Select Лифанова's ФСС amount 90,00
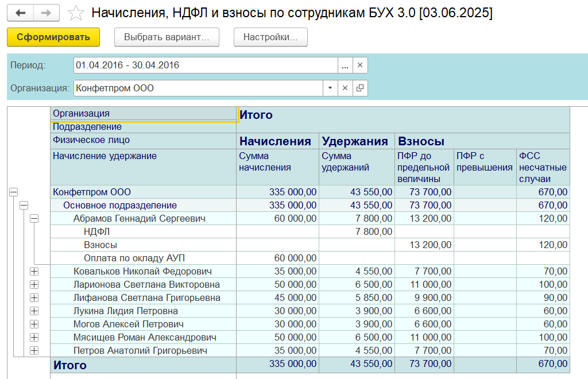The image size is (588, 379). [x=543, y=297]
